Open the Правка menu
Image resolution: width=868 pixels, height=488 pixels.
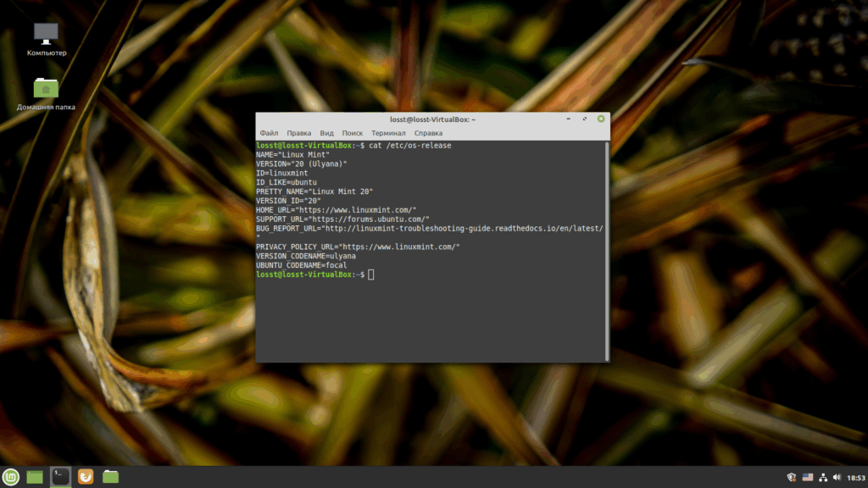tap(299, 133)
